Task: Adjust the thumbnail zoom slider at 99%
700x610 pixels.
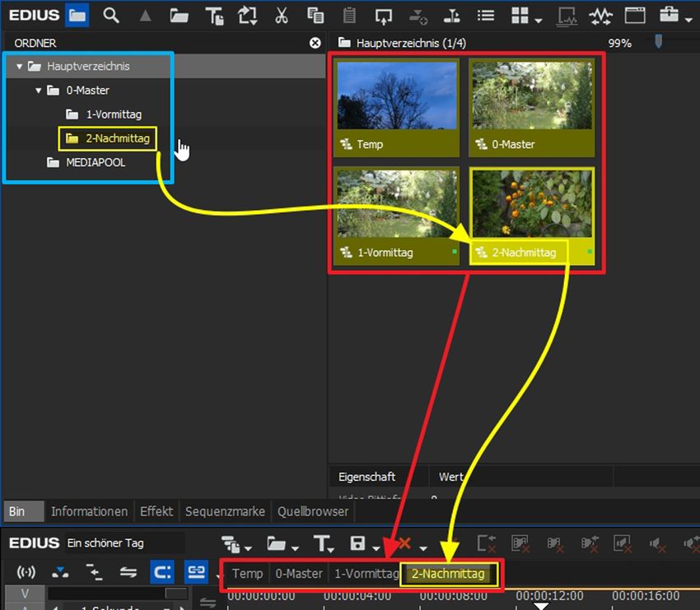Action: click(657, 41)
